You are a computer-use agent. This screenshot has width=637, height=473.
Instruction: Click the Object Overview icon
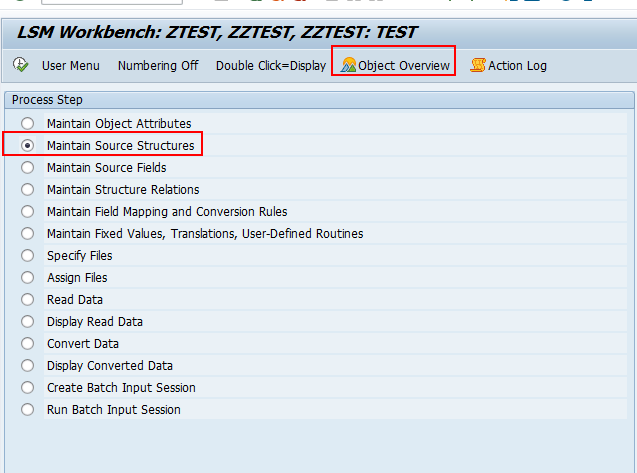[x=348, y=65]
